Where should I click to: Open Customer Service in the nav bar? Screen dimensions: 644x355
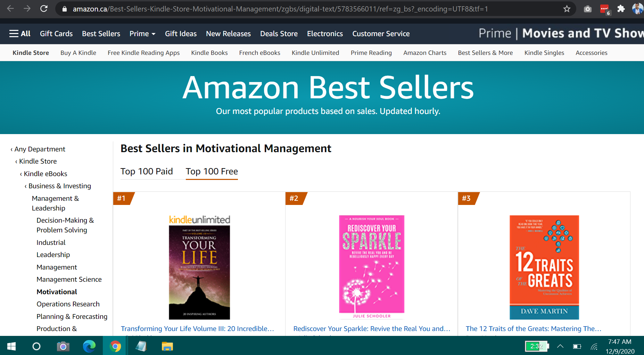tap(381, 34)
